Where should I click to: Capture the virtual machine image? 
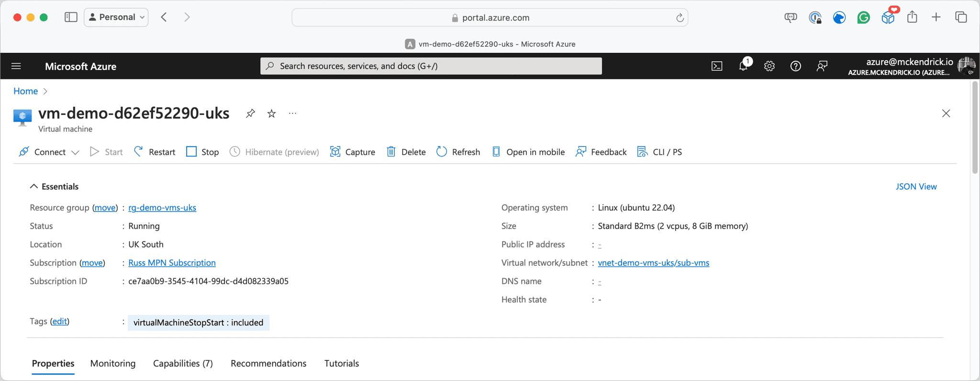pyautogui.click(x=353, y=152)
